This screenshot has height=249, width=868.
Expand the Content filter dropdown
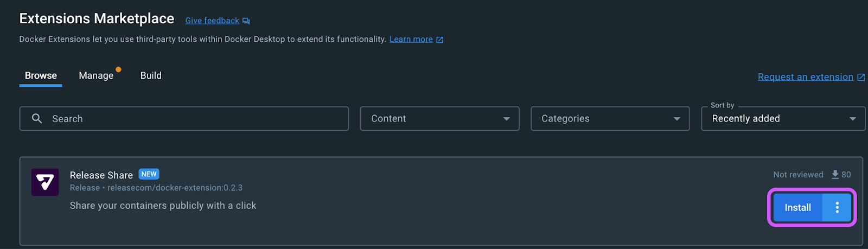pyautogui.click(x=439, y=118)
